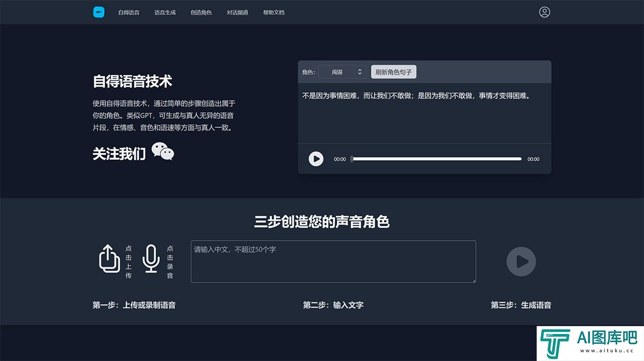Open 帮助文档 from the top menu

point(274,12)
